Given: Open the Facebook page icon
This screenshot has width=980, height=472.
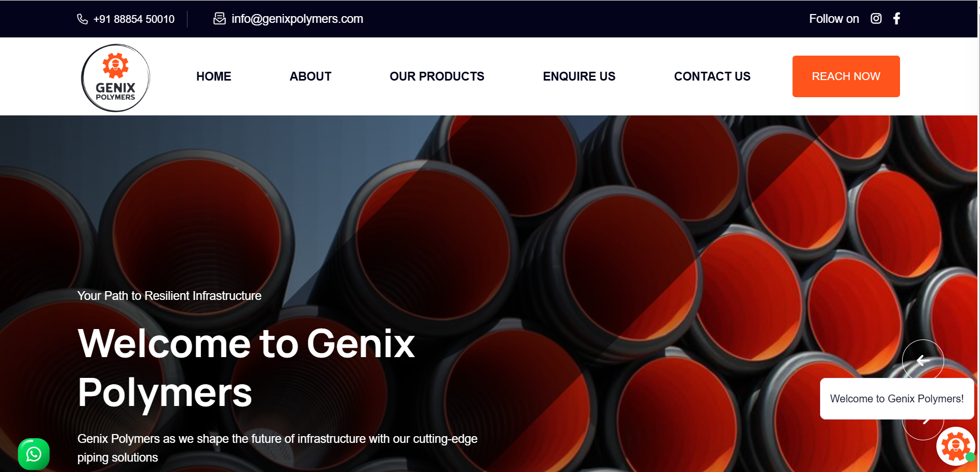Looking at the screenshot, I should point(896,19).
